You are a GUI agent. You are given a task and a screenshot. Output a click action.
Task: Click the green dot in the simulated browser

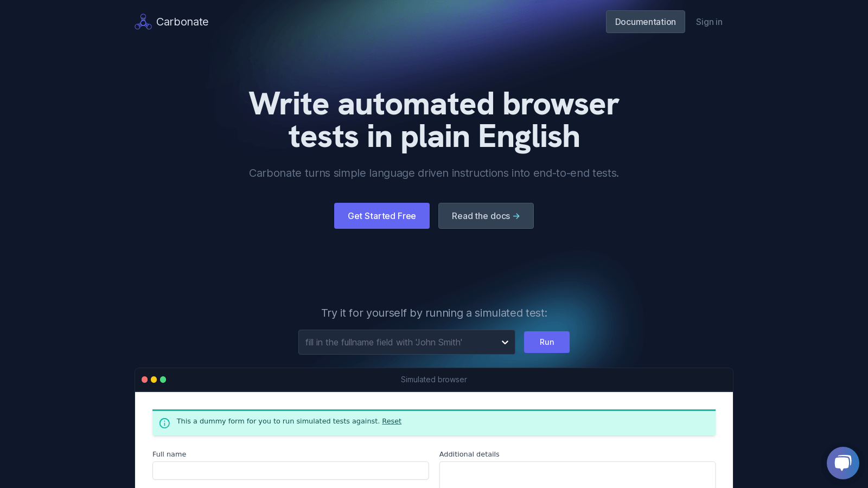pyautogui.click(x=163, y=380)
